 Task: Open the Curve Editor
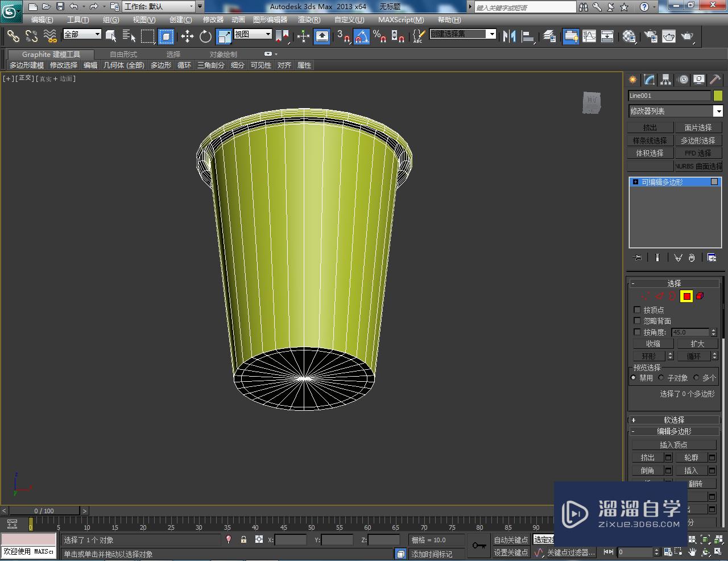pos(589,36)
